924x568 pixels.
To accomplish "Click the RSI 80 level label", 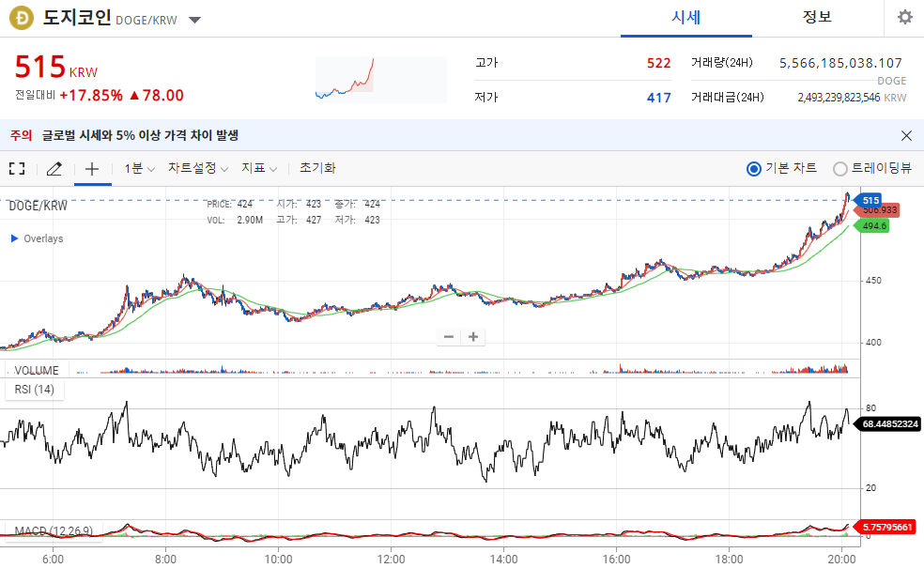I will pyautogui.click(x=870, y=407).
